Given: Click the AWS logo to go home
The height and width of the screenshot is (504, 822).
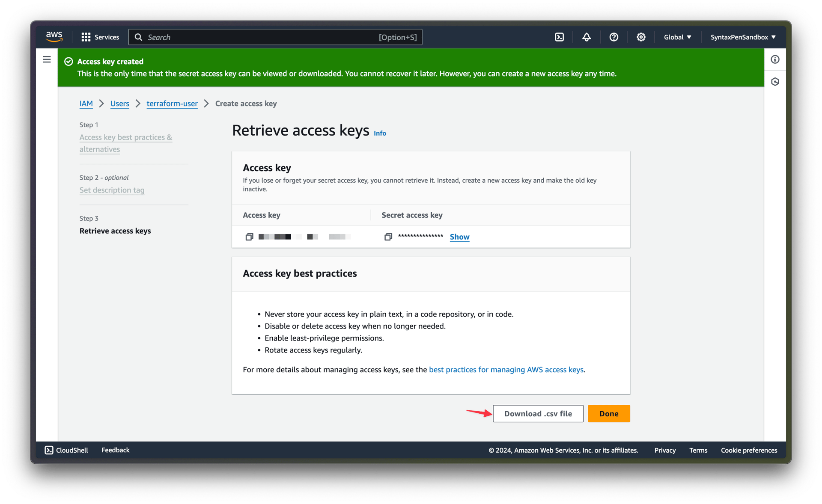Looking at the screenshot, I should point(54,37).
